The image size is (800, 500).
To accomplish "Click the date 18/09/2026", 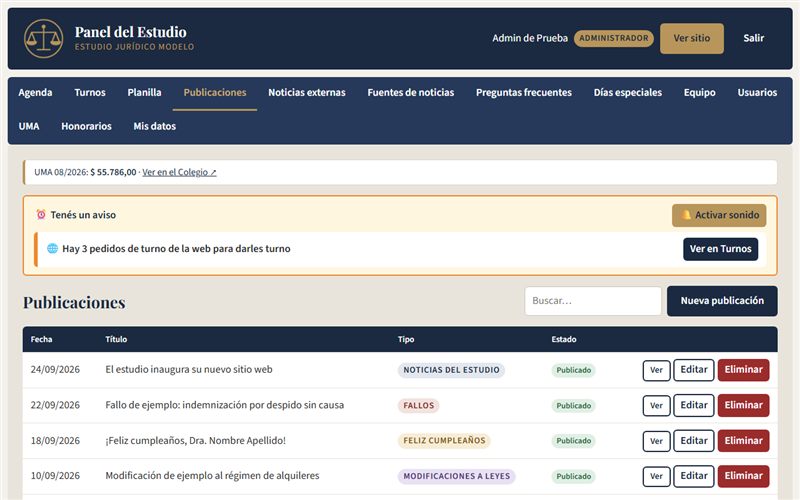I will click(x=55, y=440).
